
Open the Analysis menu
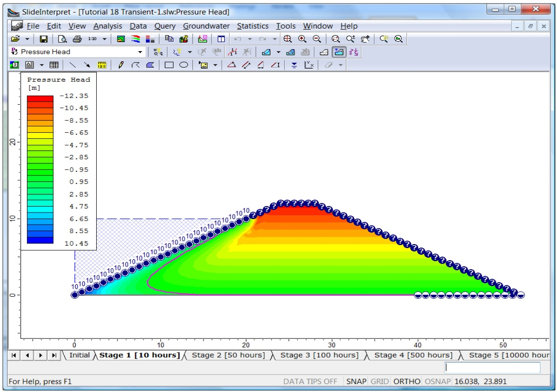click(x=108, y=26)
